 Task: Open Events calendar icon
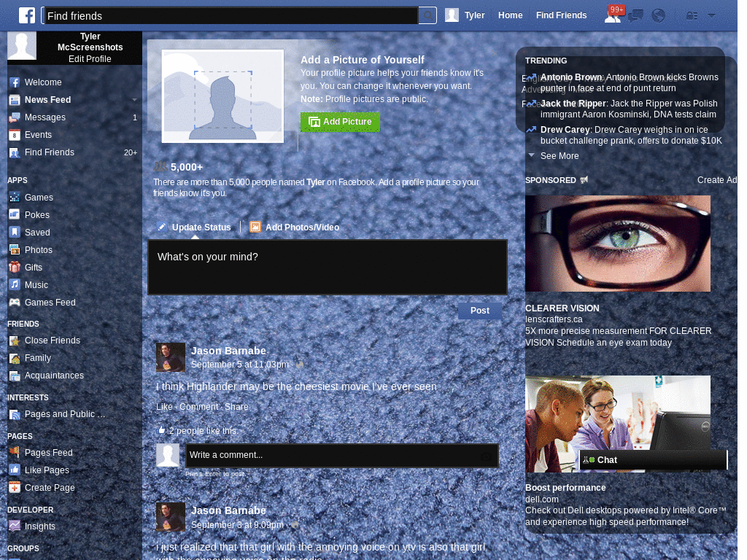click(15, 135)
